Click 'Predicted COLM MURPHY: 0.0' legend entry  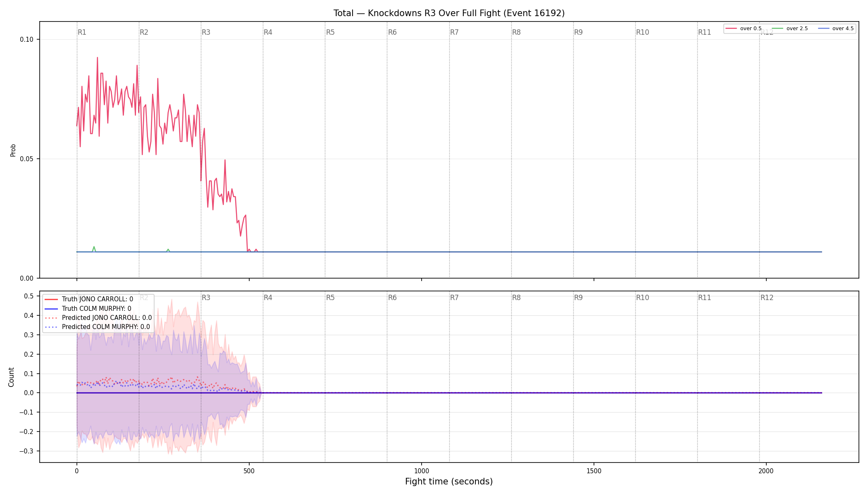pos(97,327)
